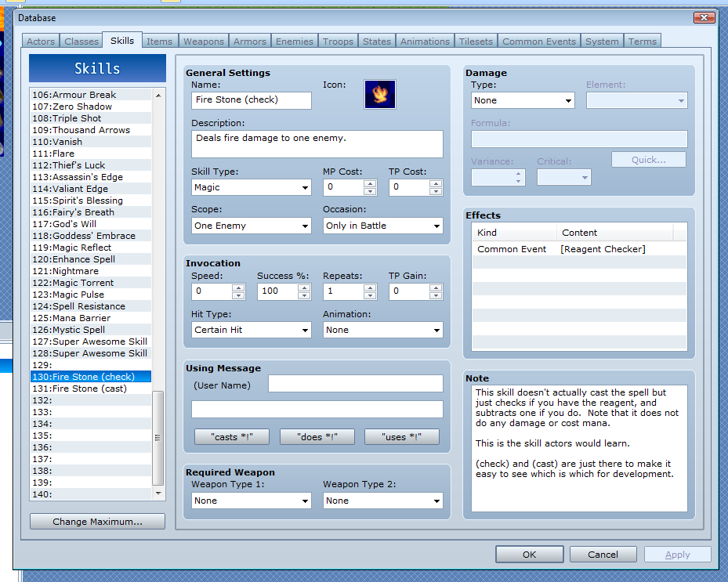The height and width of the screenshot is (582, 728).
Task: Open the Skill Type dropdown
Action: tap(252, 188)
